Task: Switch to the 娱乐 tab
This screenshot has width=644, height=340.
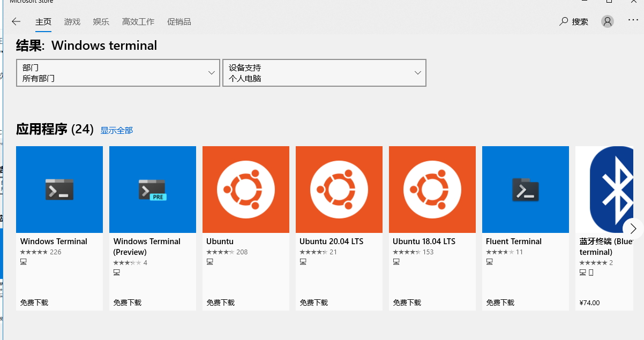Action: click(x=101, y=22)
